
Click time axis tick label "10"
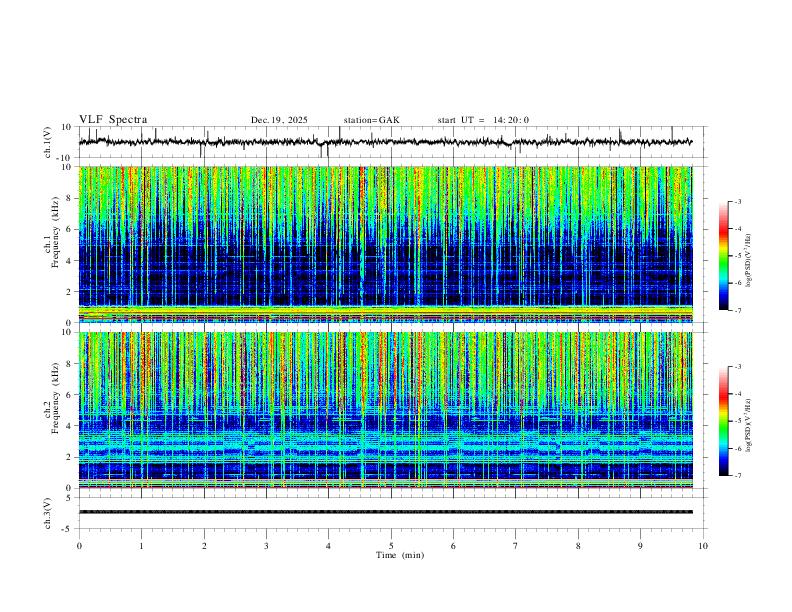703,546
